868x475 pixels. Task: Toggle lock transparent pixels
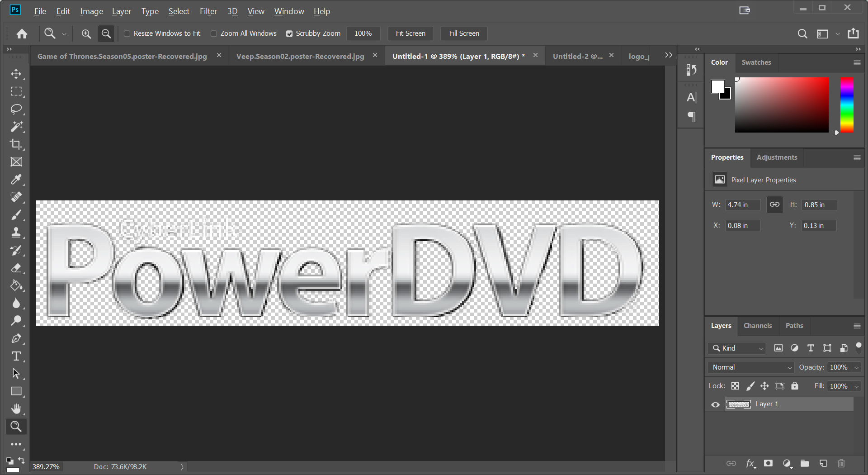click(x=735, y=386)
